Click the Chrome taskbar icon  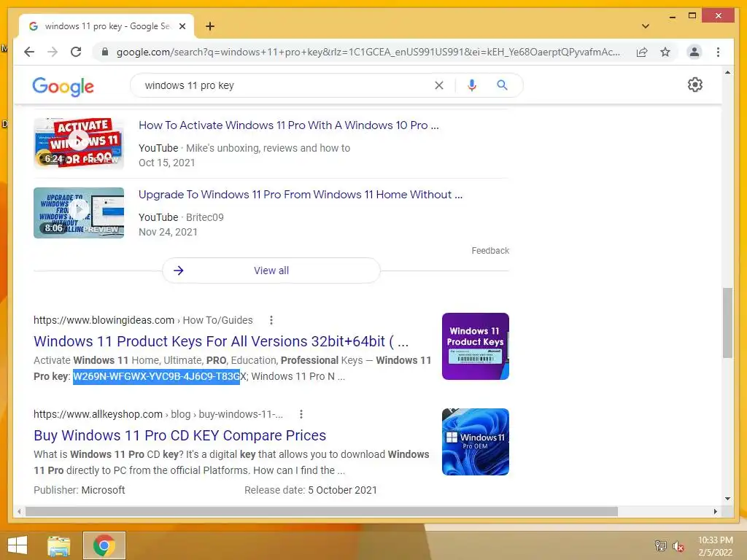pyautogui.click(x=104, y=545)
